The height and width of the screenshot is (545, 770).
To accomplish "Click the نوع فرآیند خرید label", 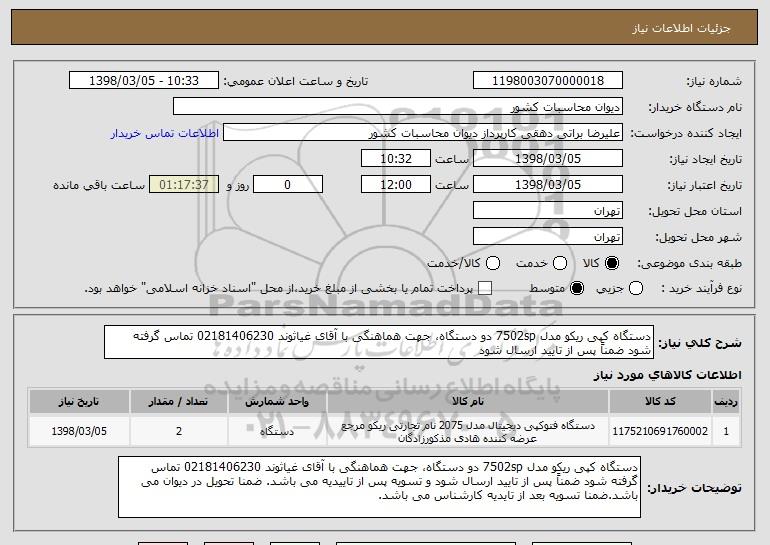I will pyautogui.click(x=701, y=289).
